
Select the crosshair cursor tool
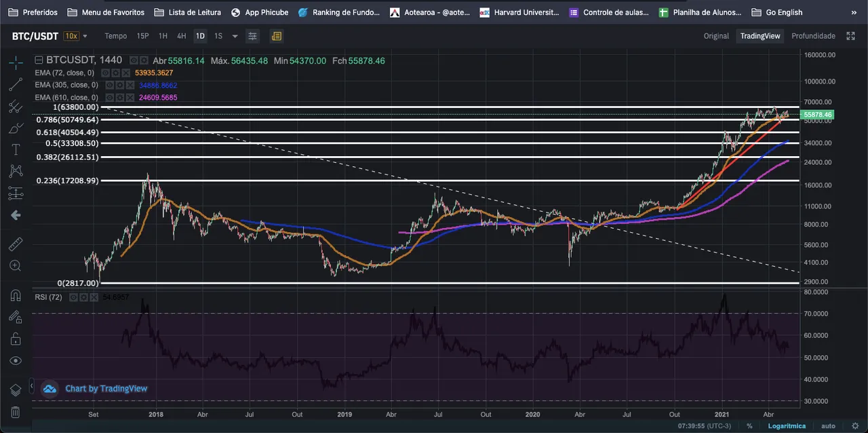(x=16, y=62)
